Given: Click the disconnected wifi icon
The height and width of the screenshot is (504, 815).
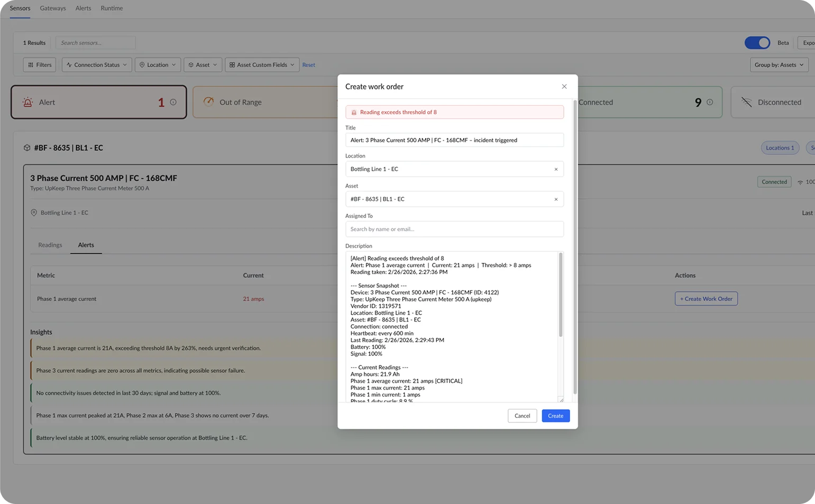Looking at the screenshot, I should [748, 102].
